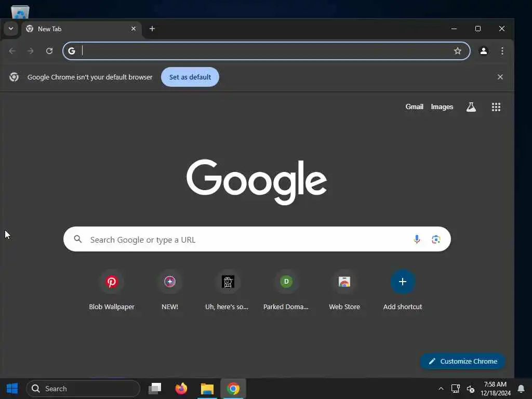Start voice search with the microphone icon

click(417, 239)
